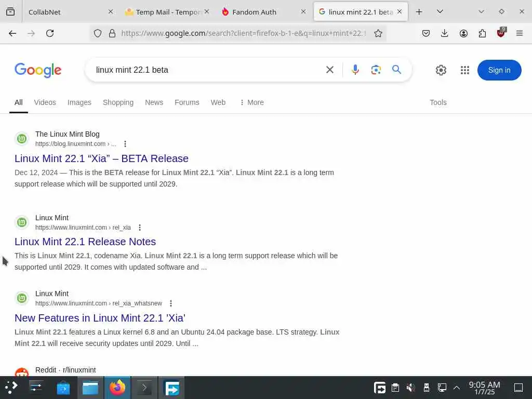
Task: Close the Fandom Auth tab
Action: pos(303,11)
